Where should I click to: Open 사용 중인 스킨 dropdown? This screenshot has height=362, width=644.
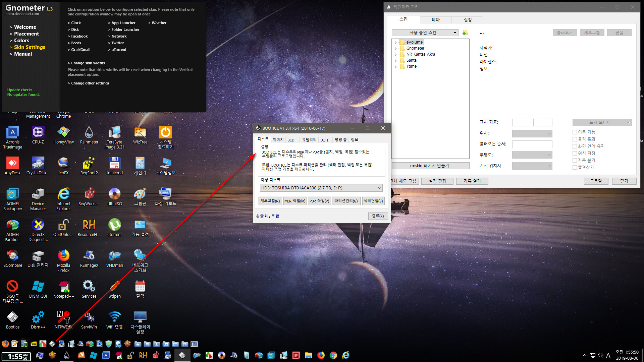425,33
